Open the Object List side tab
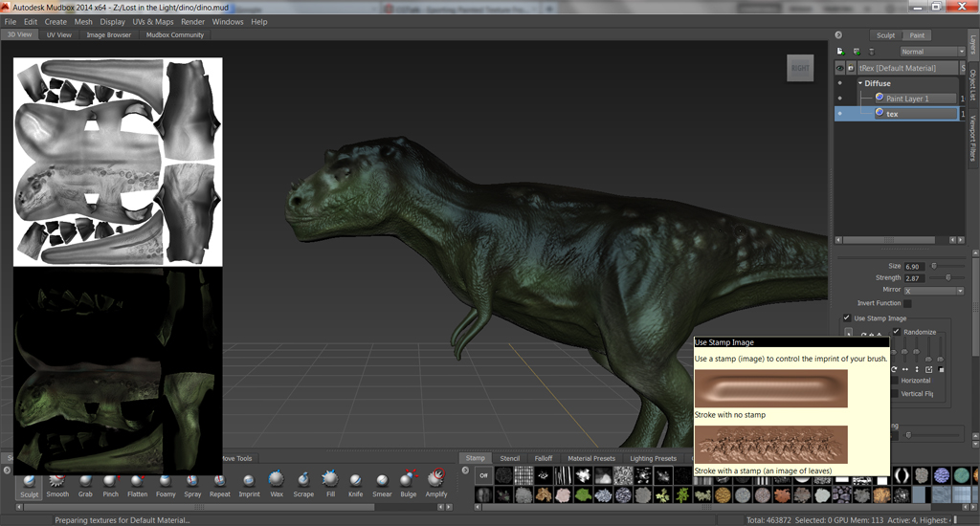 973,87
